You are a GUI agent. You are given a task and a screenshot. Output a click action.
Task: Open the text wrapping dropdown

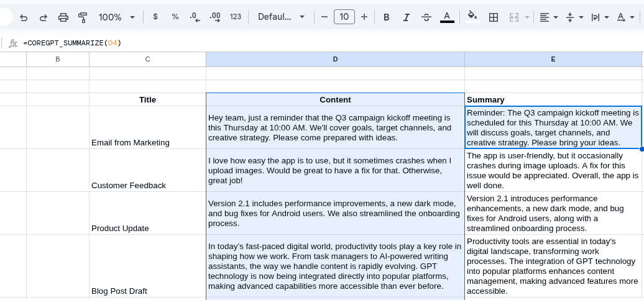pyautogui.click(x=600, y=17)
